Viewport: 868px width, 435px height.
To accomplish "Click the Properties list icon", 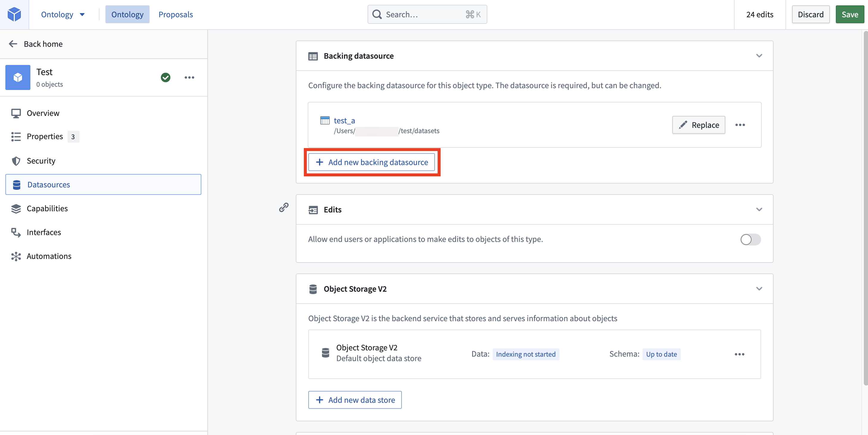I will [x=16, y=136].
